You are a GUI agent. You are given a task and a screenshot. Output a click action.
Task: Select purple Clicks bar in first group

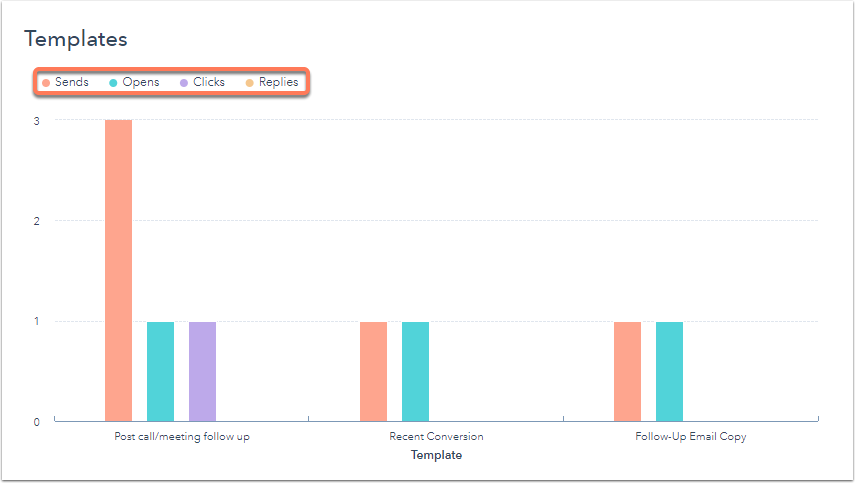202,371
